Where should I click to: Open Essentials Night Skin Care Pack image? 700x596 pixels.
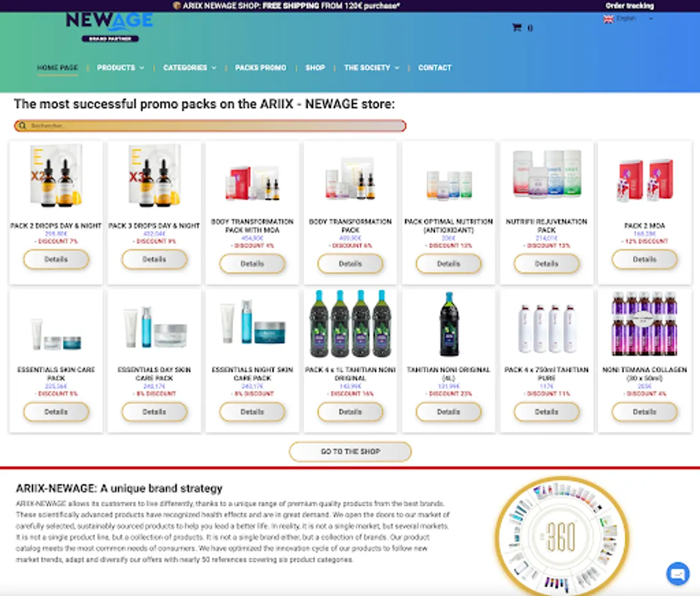(x=252, y=322)
